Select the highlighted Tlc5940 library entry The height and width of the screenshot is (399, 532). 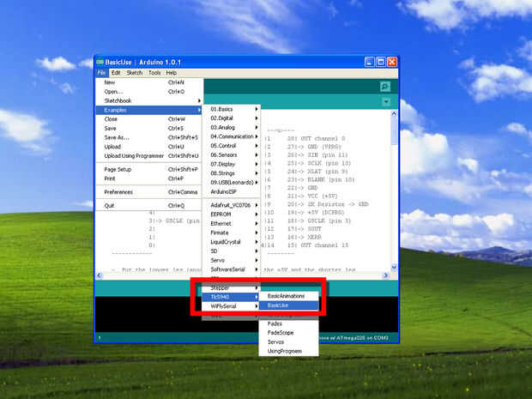[x=232, y=297]
